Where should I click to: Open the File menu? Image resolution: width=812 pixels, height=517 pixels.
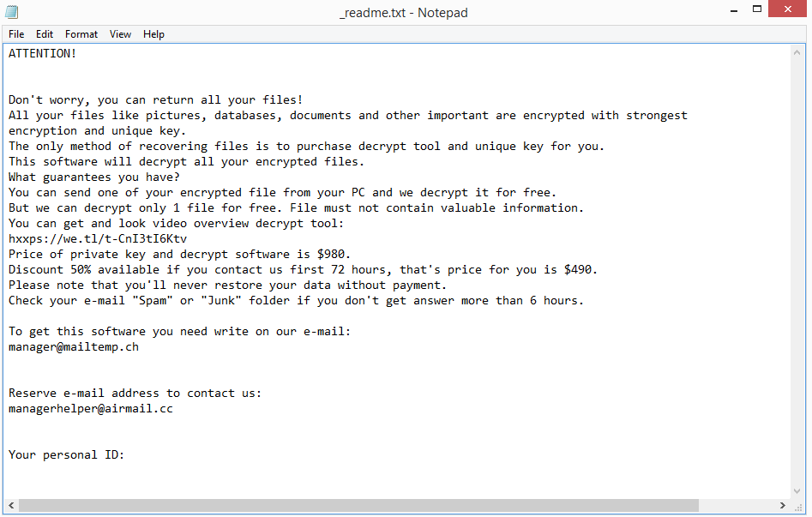pyautogui.click(x=16, y=34)
